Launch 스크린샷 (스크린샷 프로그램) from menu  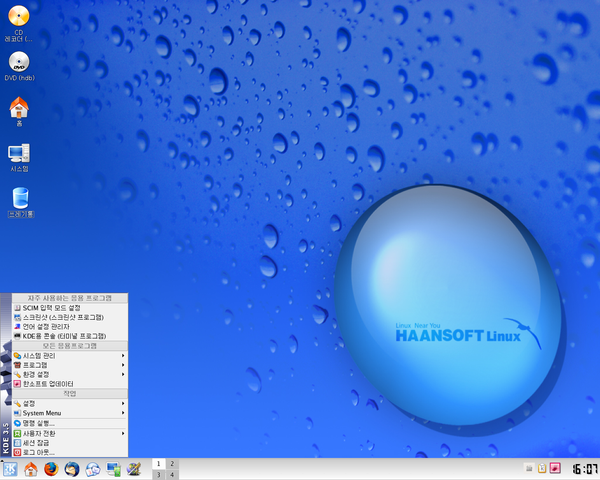[x=70, y=317]
